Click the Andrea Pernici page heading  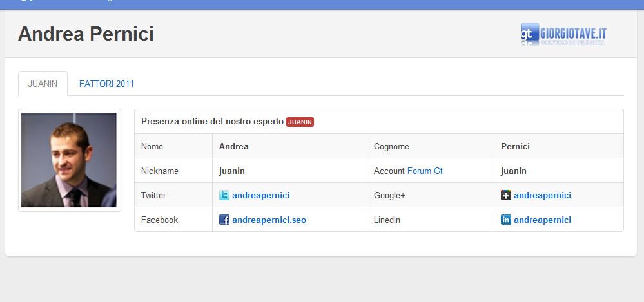[x=86, y=34]
